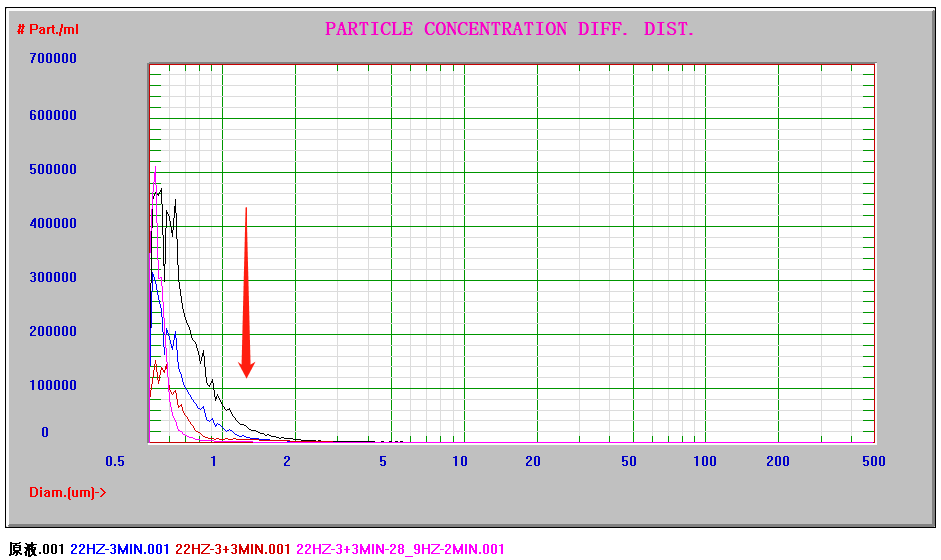Screen dimensions: 941x560
Task: Click the 0.5 x-axis tick label
Action: [x=116, y=462]
